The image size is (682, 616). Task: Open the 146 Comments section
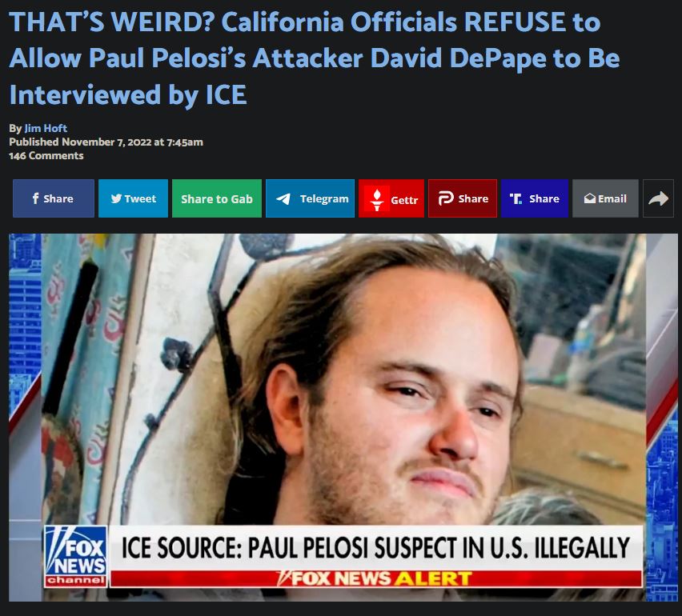coord(46,156)
